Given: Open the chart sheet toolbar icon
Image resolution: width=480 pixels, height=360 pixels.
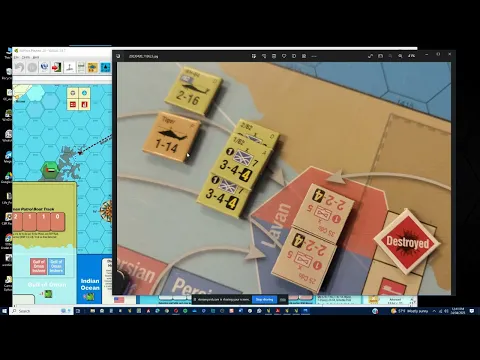Looking at the screenshot, I should click(x=81, y=68).
